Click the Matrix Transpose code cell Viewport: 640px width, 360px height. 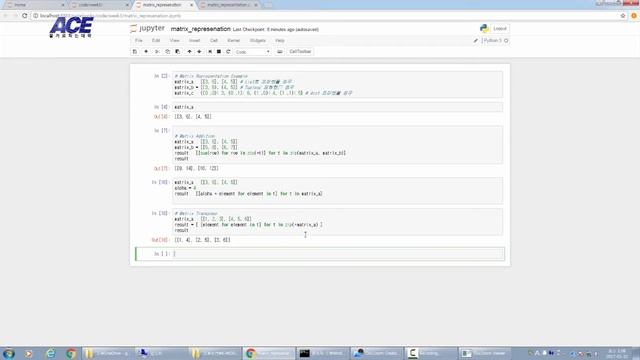tap(338, 222)
